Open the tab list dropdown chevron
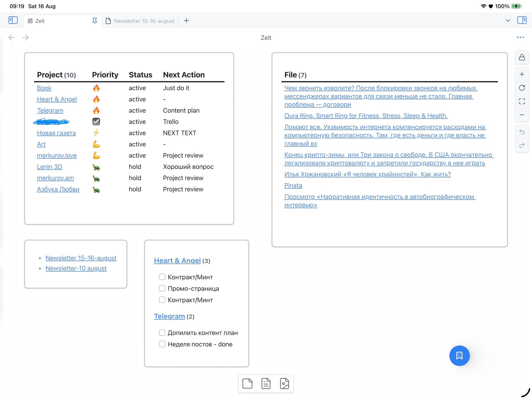 click(x=508, y=21)
